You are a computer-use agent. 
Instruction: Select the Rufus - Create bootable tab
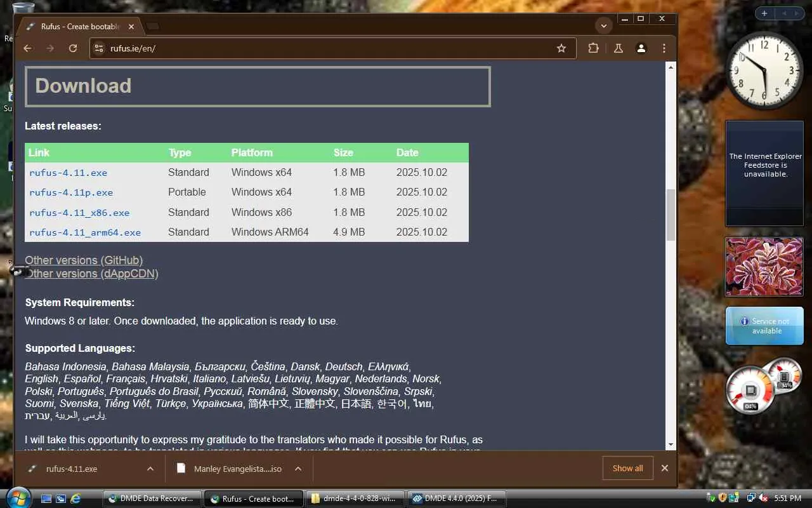coord(79,27)
